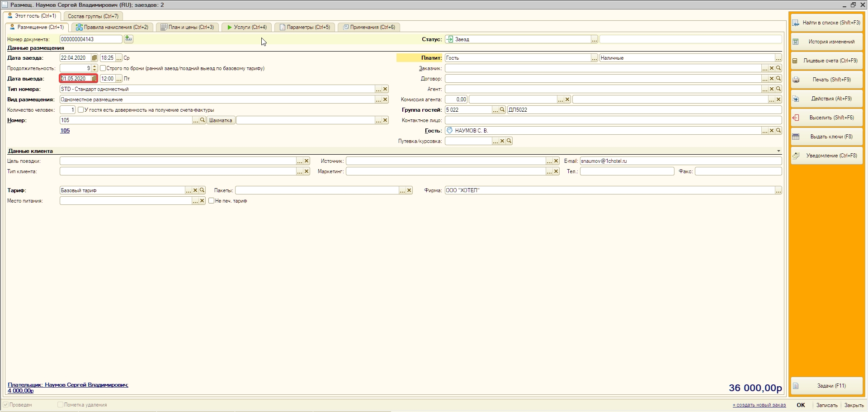Click the icon button beside document number 000000004143
Image resolution: width=868 pixels, height=412 pixels.
pyautogui.click(x=128, y=39)
